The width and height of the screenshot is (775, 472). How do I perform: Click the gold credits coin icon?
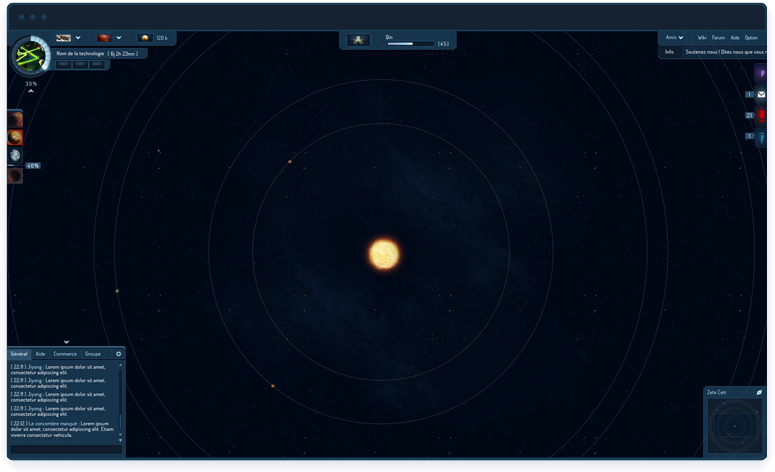coord(144,38)
